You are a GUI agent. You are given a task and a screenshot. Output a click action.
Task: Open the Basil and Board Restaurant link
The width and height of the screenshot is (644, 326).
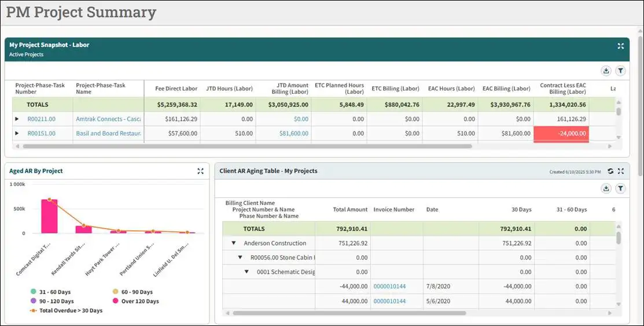tap(108, 133)
